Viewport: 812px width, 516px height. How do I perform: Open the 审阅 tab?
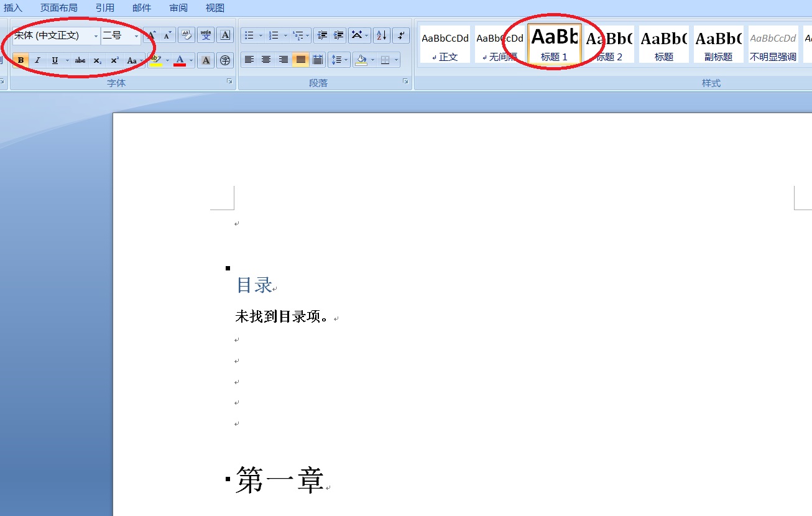(x=178, y=8)
